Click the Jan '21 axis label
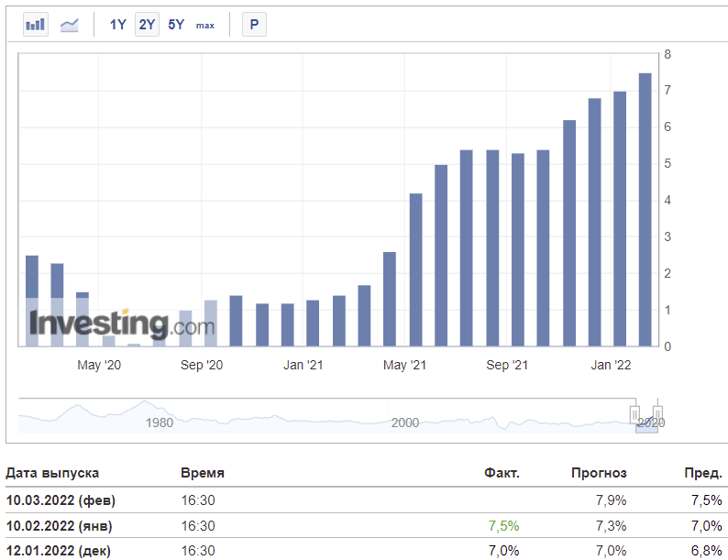Screen dimensions: 728x560 (x=303, y=365)
